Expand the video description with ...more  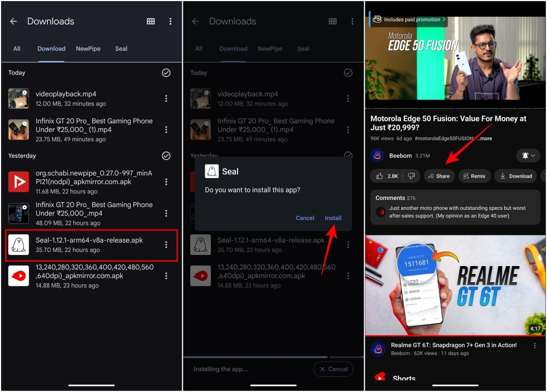tap(484, 138)
